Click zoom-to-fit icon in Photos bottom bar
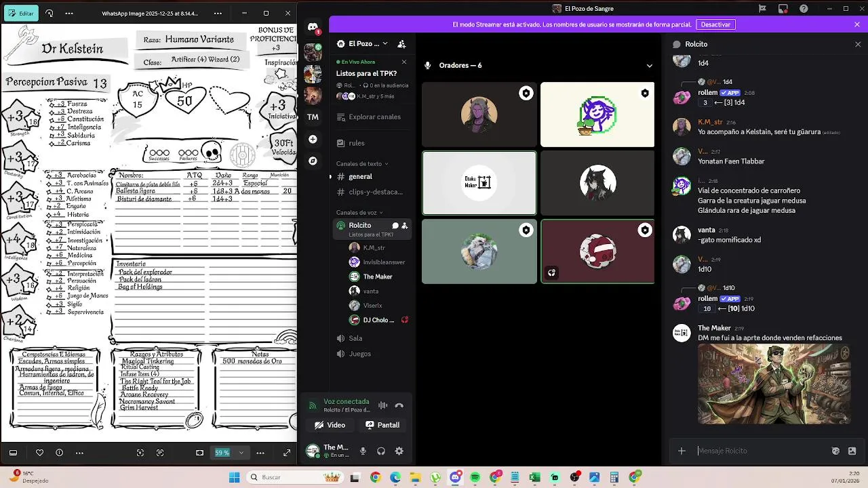Viewport: 868px width, 488px height. click(x=199, y=452)
